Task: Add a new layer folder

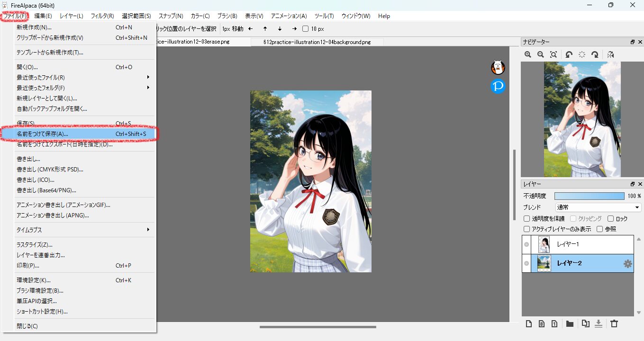Action: coord(570,324)
